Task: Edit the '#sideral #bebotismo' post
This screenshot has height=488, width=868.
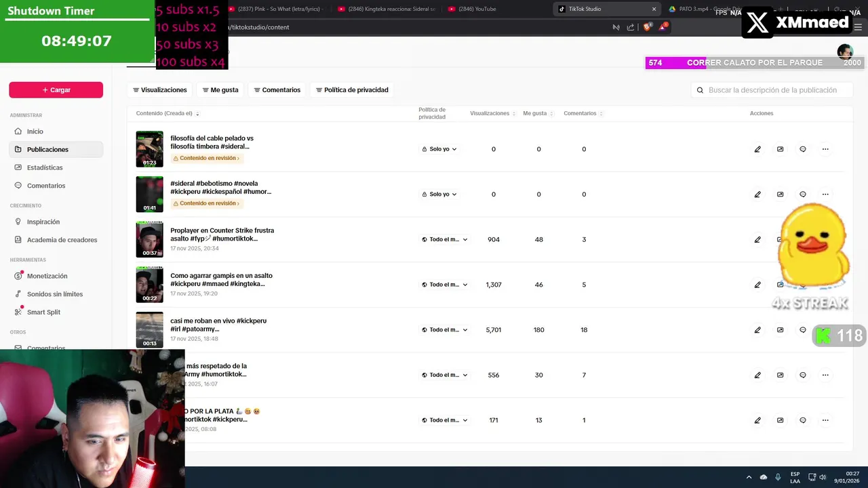Action: click(757, 195)
